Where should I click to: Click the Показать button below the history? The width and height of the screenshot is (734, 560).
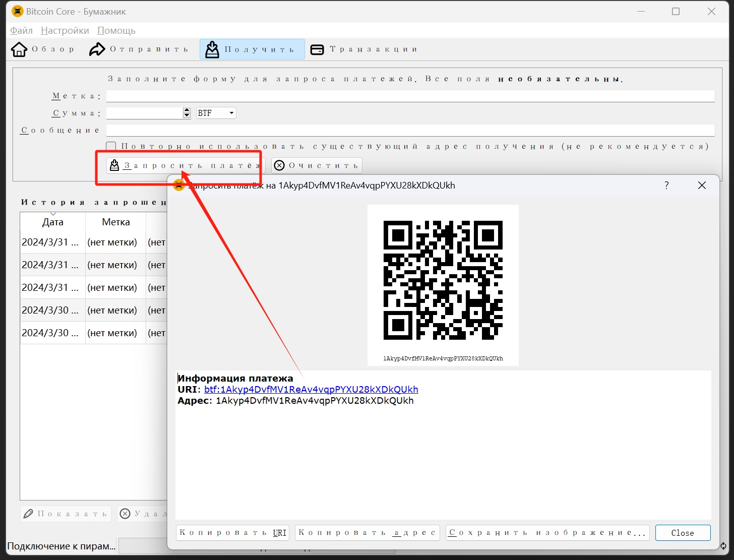(66, 514)
